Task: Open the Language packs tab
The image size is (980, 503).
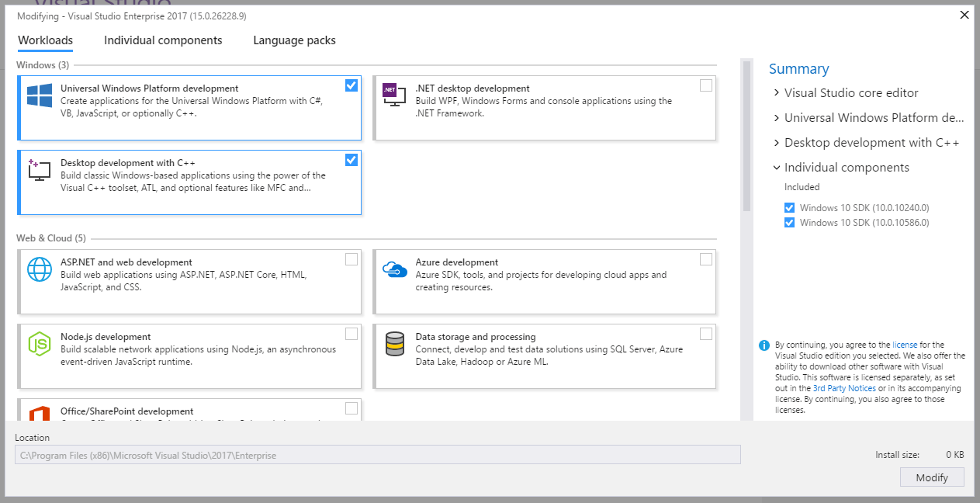Action: tap(294, 40)
